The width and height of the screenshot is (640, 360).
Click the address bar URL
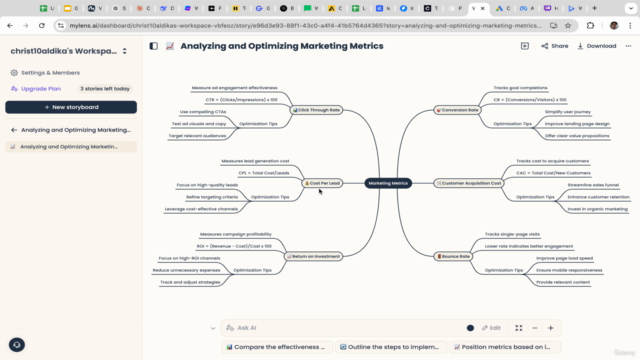click(x=305, y=25)
